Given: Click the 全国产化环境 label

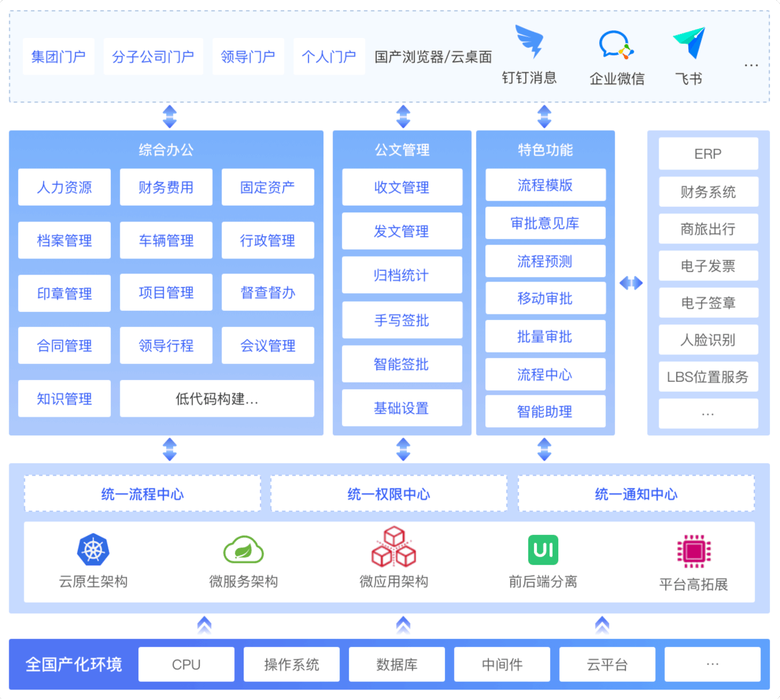Looking at the screenshot, I should [x=74, y=665].
